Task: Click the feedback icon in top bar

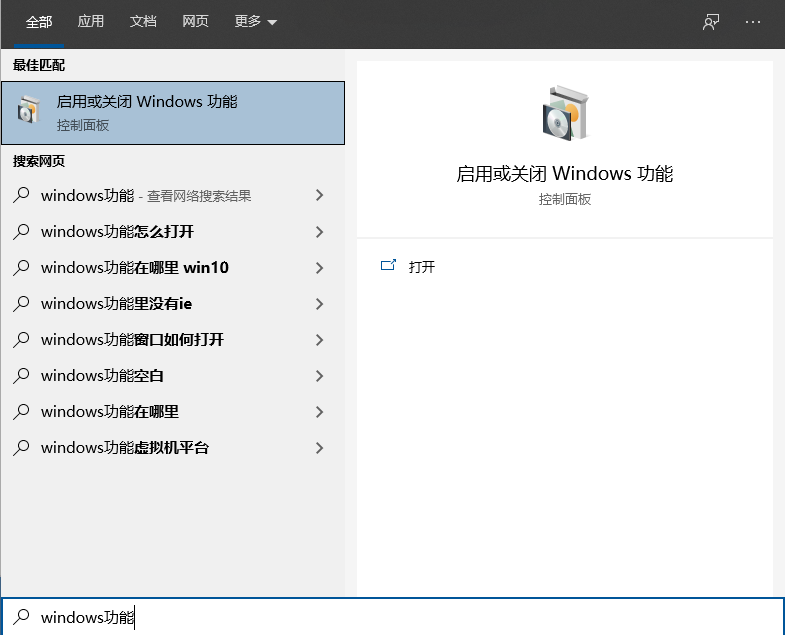Action: click(711, 22)
